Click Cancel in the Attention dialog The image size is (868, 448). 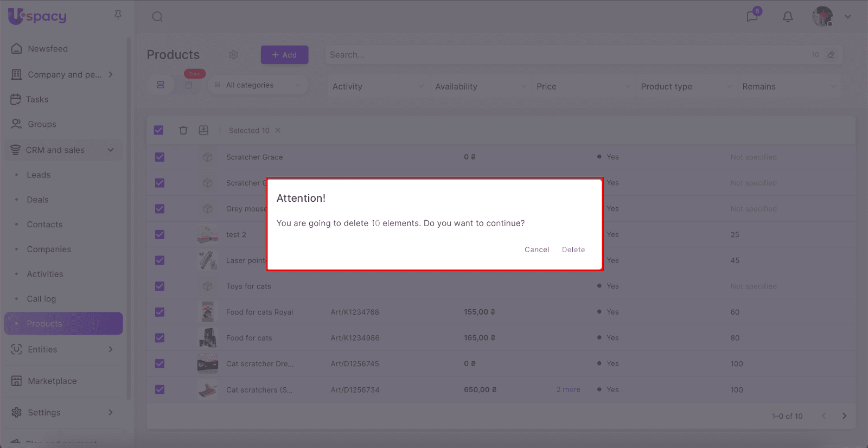click(537, 249)
